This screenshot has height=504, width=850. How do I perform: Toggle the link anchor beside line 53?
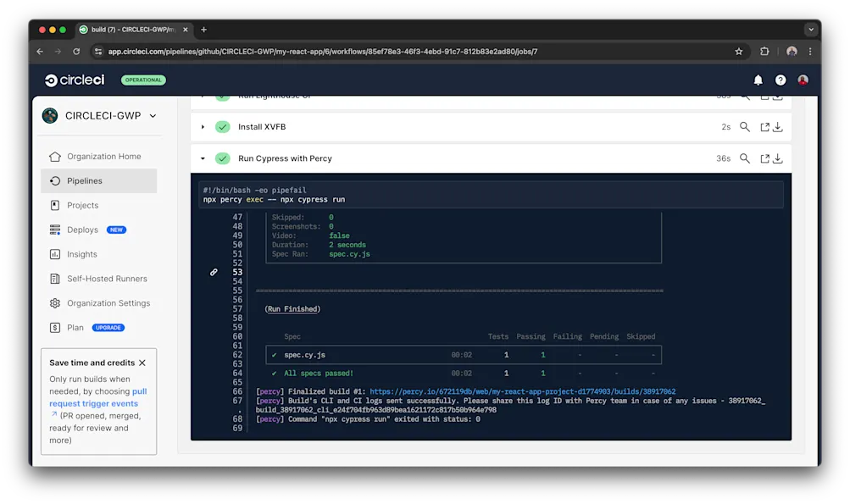214,272
